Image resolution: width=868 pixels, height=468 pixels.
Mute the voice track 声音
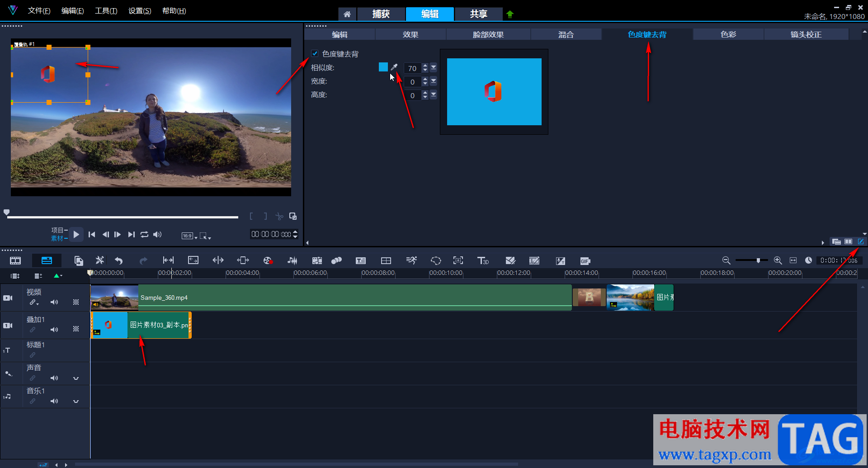point(54,378)
